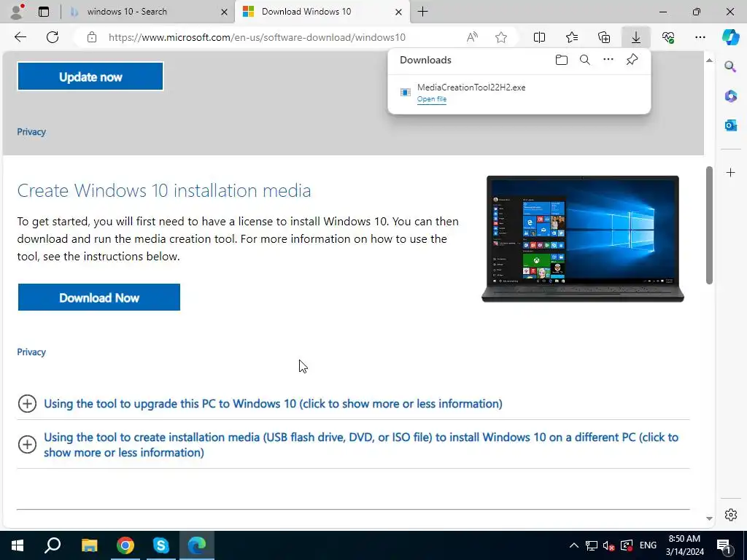
Task: Open sidebar settings gear
Action: pyautogui.click(x=730, y=515)
